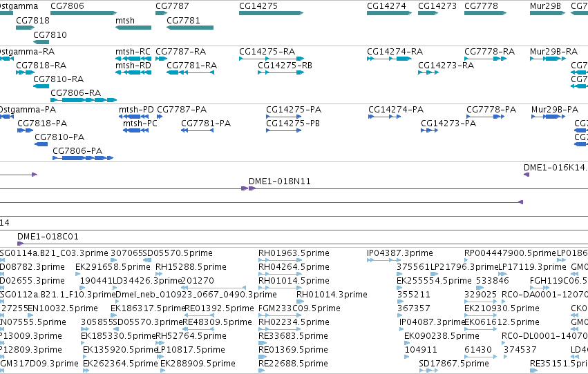Select the CG14275 gene label

click(x=258, y=6)
